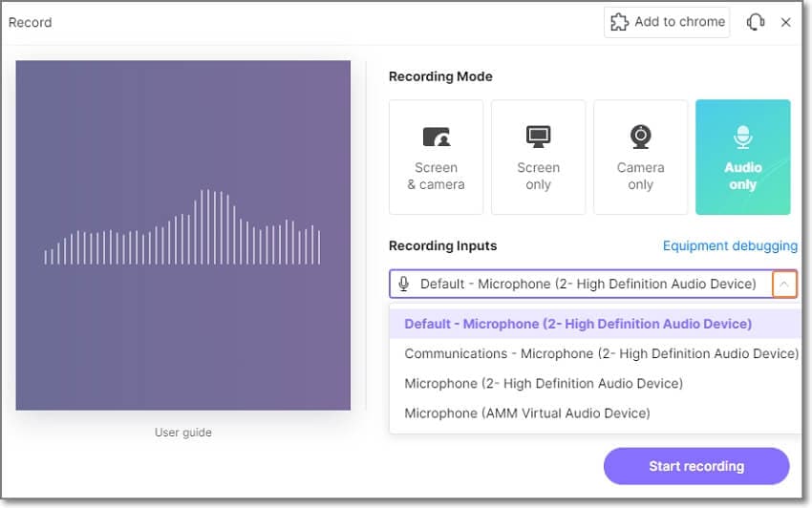Screen dimensions: 812x508
Task: Choose Microphone (2- High Definition Audio Device) option
Action: coord(594,383)
